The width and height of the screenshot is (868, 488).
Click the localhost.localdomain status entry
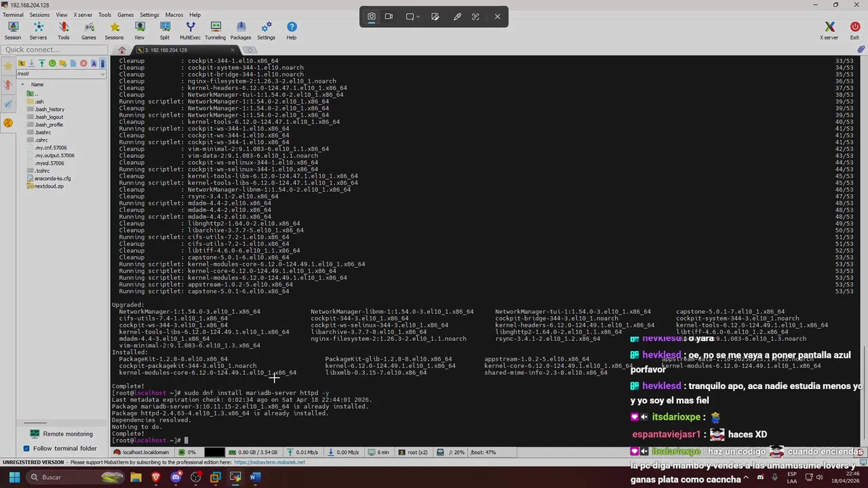141,452
